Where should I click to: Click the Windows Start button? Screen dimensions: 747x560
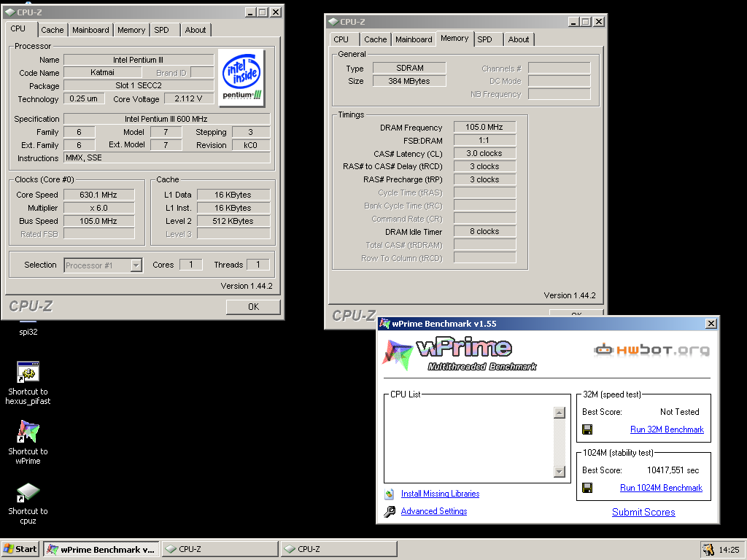pos(20,549)
